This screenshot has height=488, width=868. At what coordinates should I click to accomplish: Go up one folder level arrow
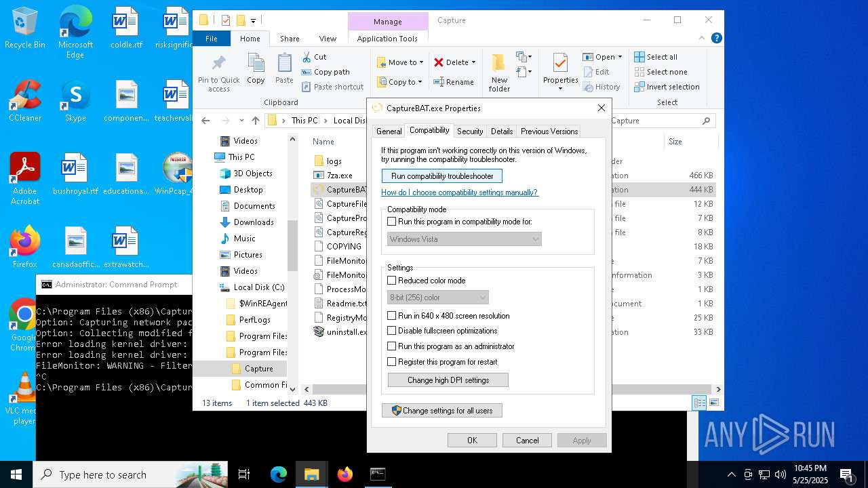tap(255, 121)
